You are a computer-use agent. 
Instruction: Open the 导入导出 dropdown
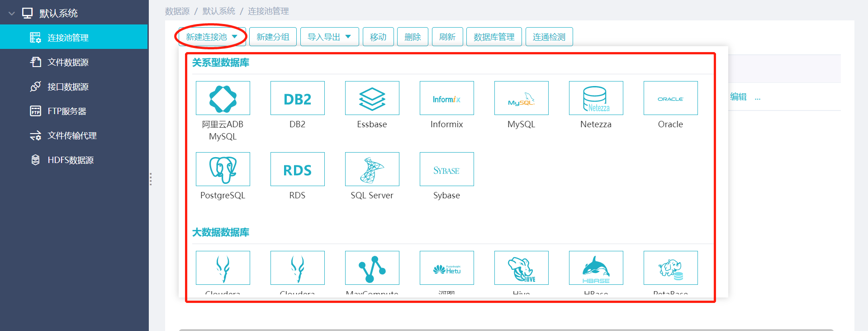pyautogui.click(x=330, y=37)
